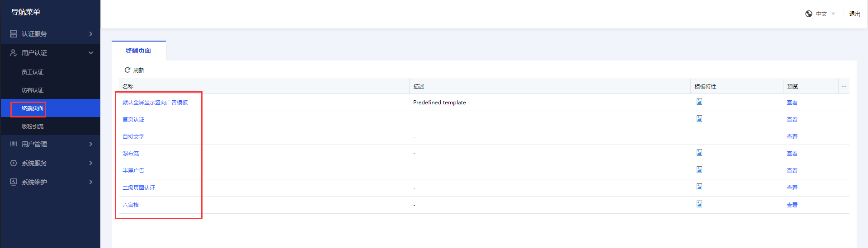Collapse the 用户认证 menu section

pos(50,53)
